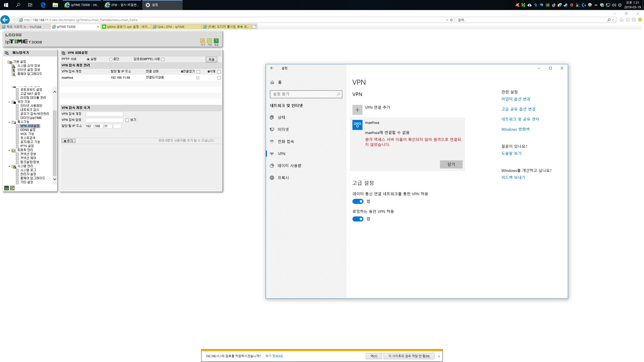644x362 pixels.
Task: Enable 암호화(MPPE) 사용 checkbox
Action: [x=163, y=59]
